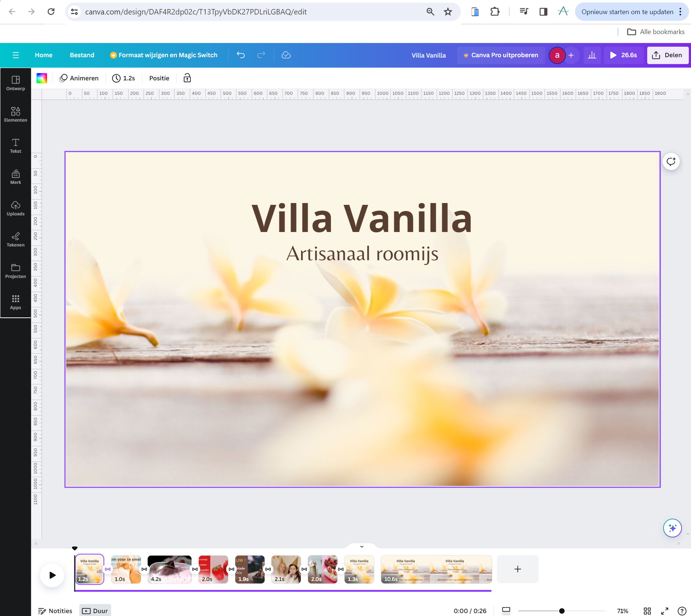This screenshot has height=616, width=691.
Task: Open the design statistics chart icon
Action: tap(591, 55)
